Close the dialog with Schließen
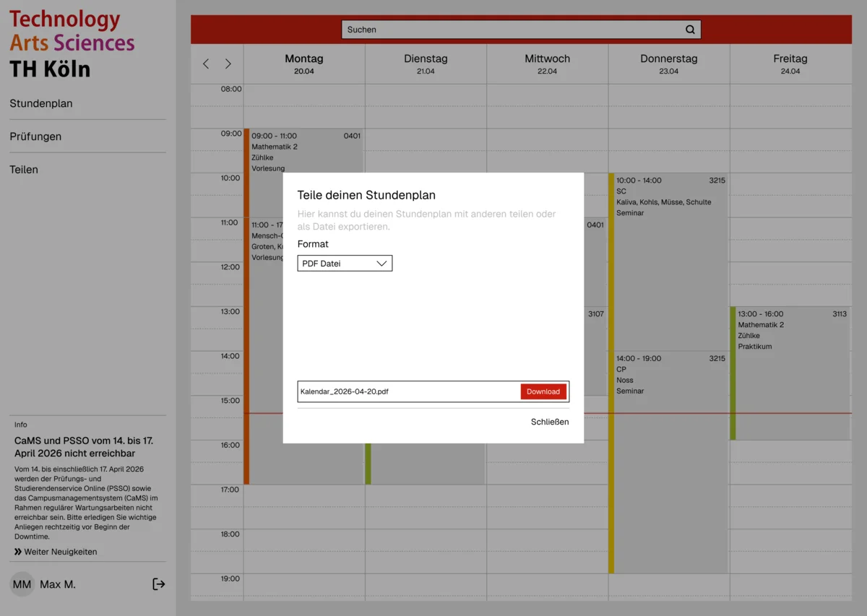 pos(549,422)
